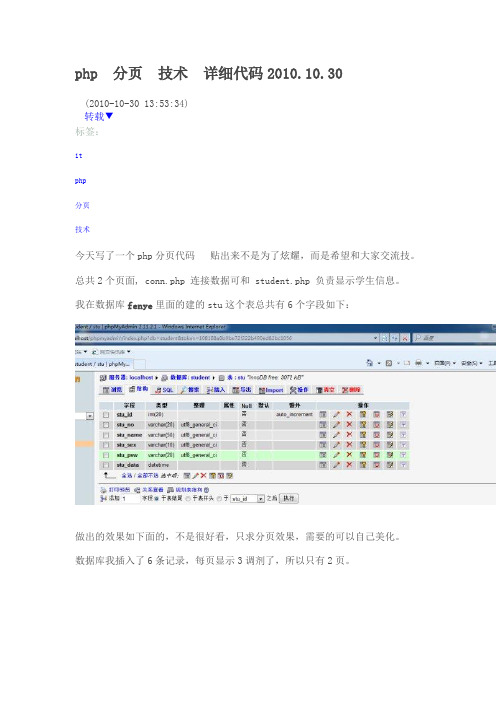
Task: Select the 于表开头 radio button
Action: pyautogui.click(x=188, y=498)
